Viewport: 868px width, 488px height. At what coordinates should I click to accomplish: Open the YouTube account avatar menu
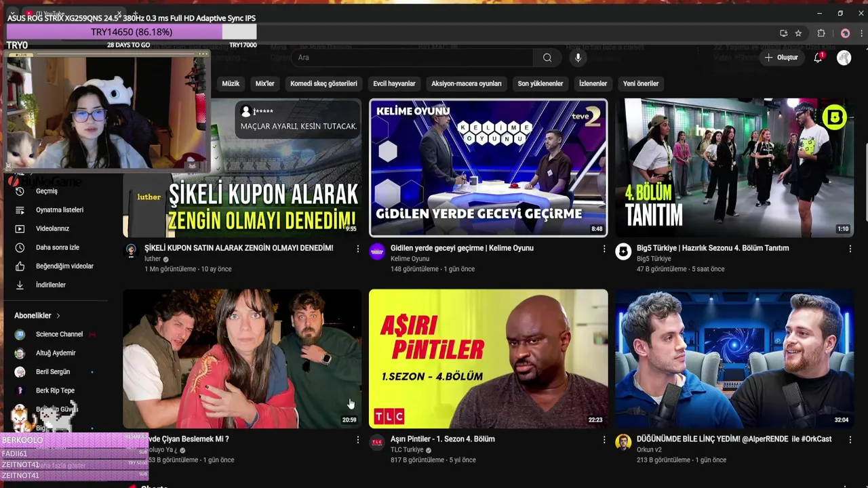pyautogui.click(x=844, y=58)
